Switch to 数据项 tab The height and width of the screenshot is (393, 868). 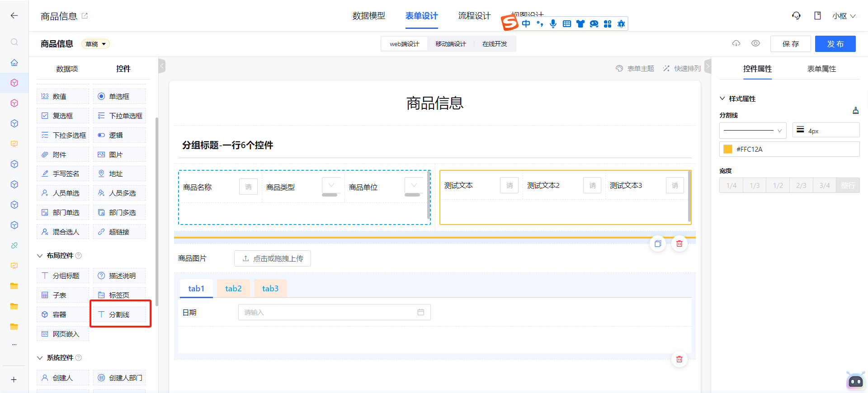[67, 69]
